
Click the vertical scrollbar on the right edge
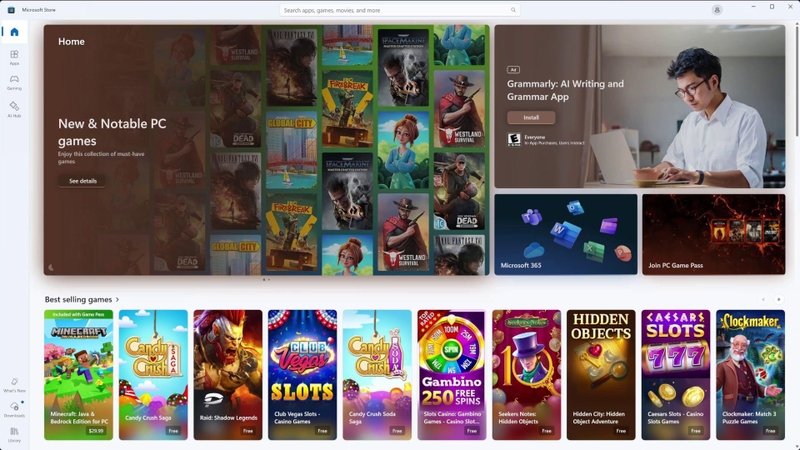click(797, 79)
